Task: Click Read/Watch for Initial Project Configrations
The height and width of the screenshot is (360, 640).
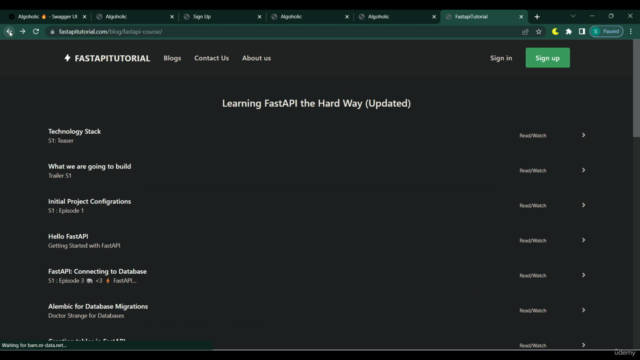Action: point(533,206)
